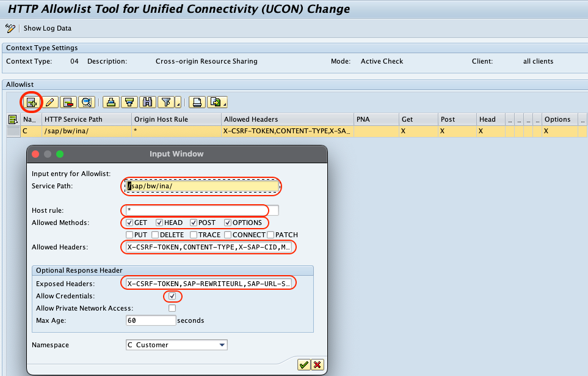Confirm the Input Window with green checkmark
This screenshot has height=376, width=588.
click(303, 365)
